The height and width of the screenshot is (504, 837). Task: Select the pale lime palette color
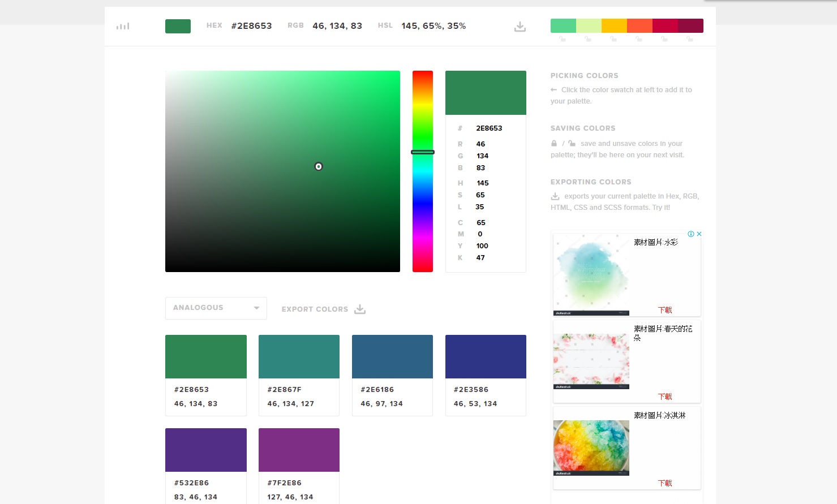[x=589, y=25]
